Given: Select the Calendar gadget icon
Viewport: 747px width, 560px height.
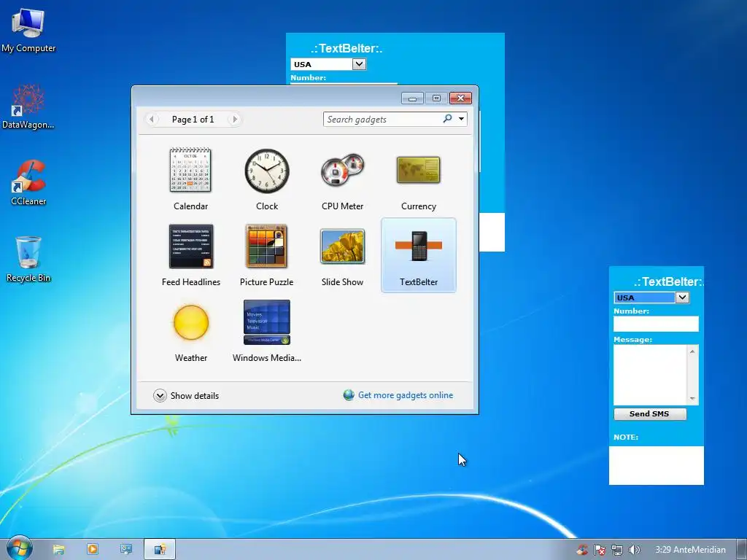Looking at the screenshot, I should (x=190, y=169).
